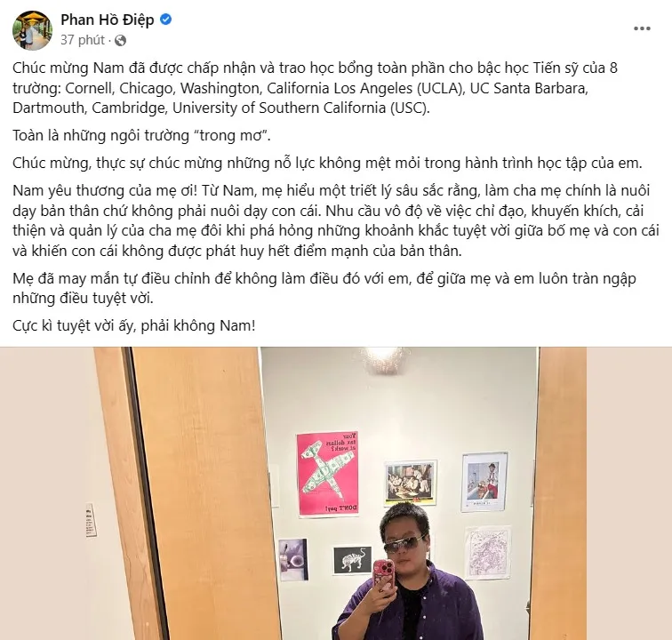This screenshot has height=640, width=672.
Task: Click the black tiger picture on wall
Action: click(353, 559)
